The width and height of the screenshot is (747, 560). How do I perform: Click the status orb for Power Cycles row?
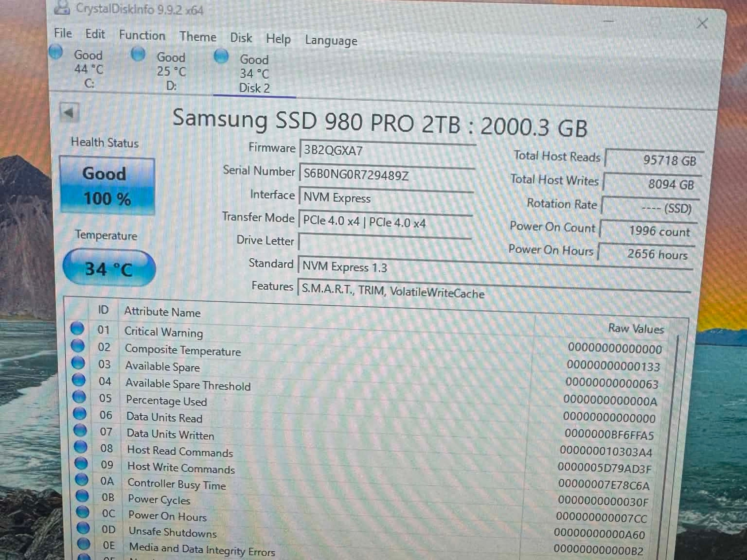(82, 496)
